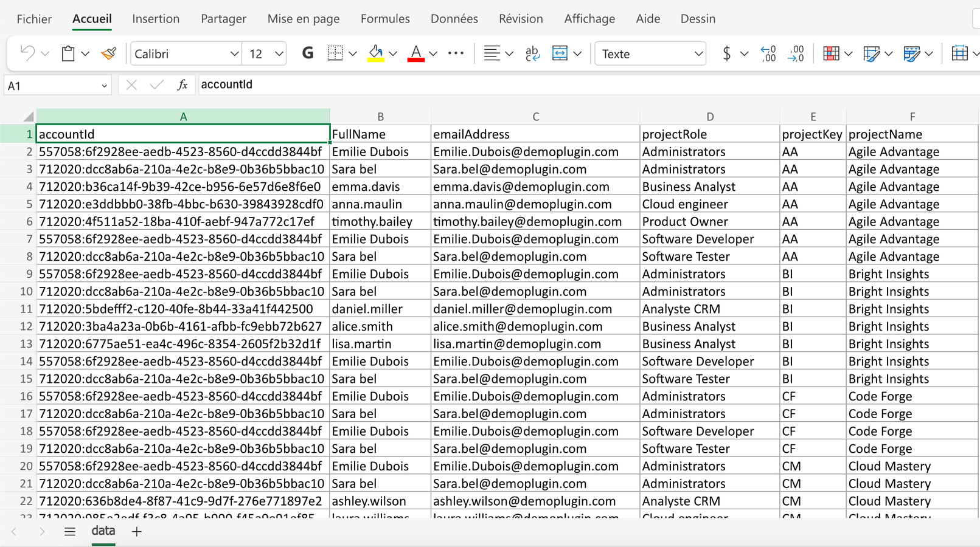Viewport: 980px width, 547px height.
Task: Switch to the Affichage tab
Action: 589,19
